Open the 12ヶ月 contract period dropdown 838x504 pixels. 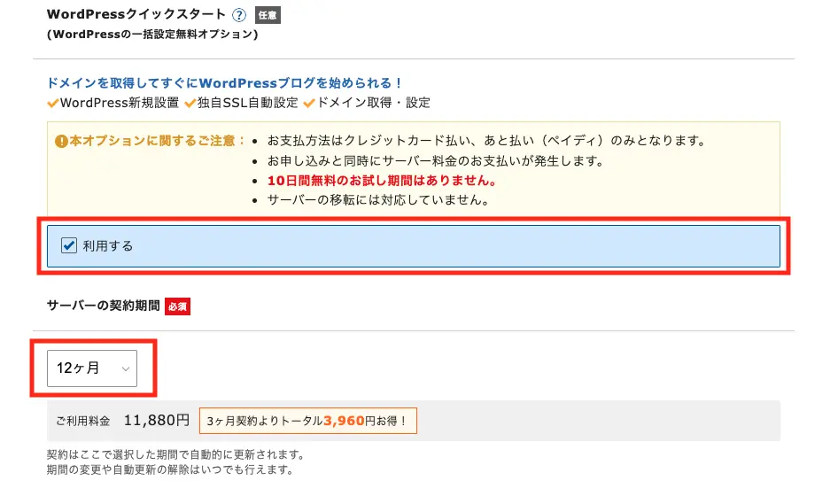point(91,368)
